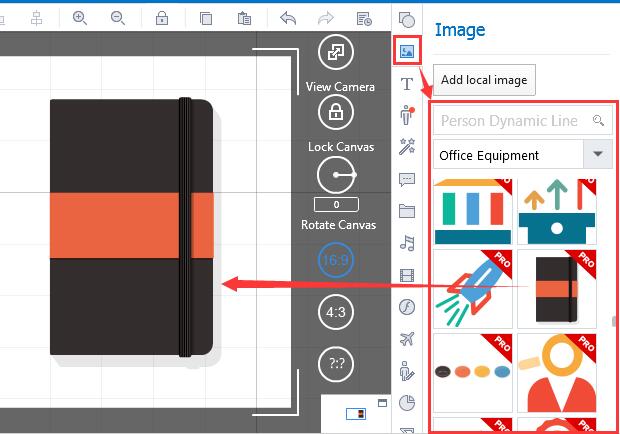
Task: Select the arrows and box image
Action: (x=557, y=211)
